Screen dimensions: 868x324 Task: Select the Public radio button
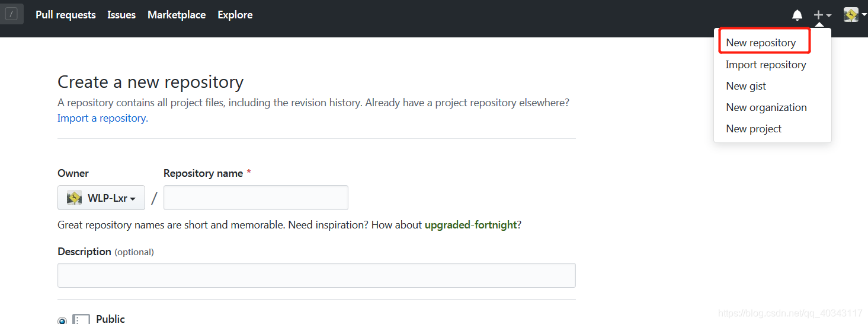(62, 320)
